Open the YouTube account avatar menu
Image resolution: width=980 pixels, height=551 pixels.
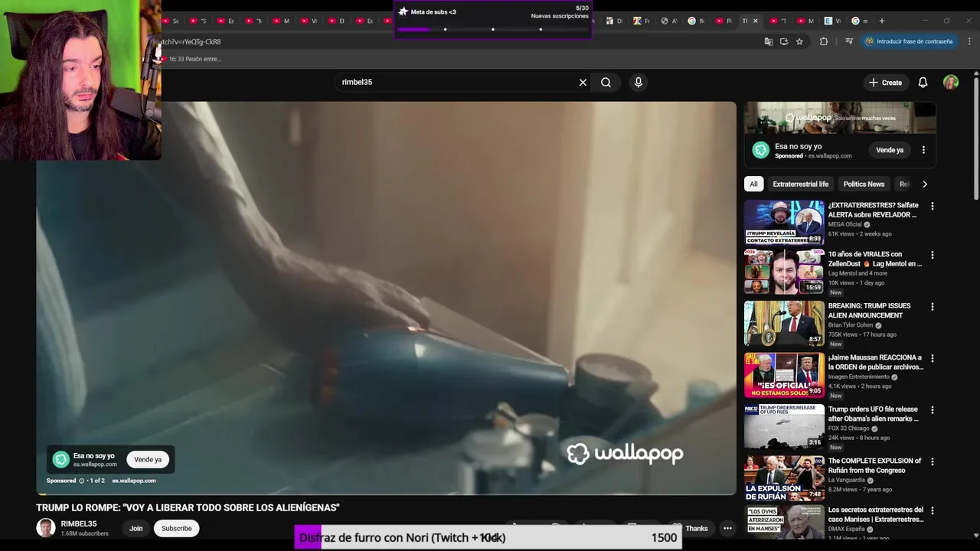[x=951, y=83]
